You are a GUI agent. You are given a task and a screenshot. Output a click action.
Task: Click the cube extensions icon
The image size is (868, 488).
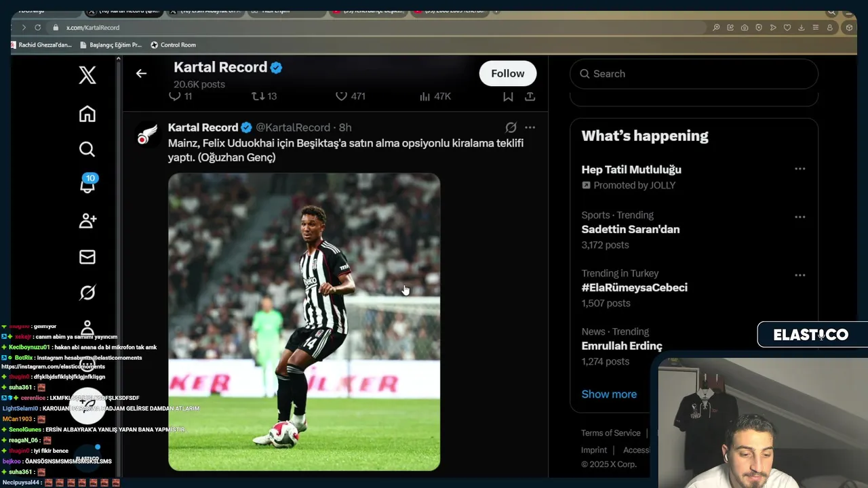pos(849,28)
